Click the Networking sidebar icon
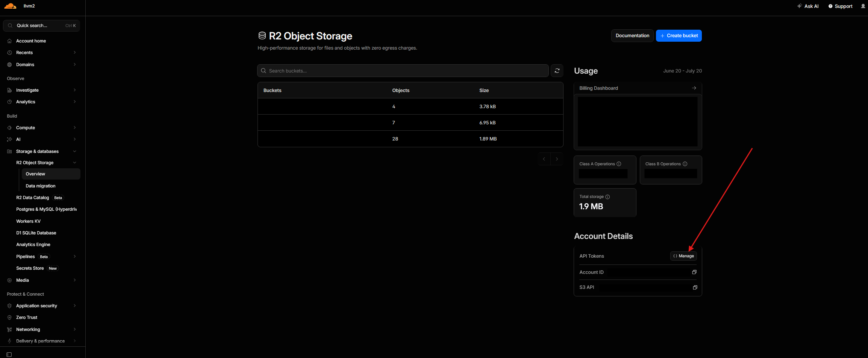Image resolution: width=868 pixels, height=358 pixels. coord(9,329)
